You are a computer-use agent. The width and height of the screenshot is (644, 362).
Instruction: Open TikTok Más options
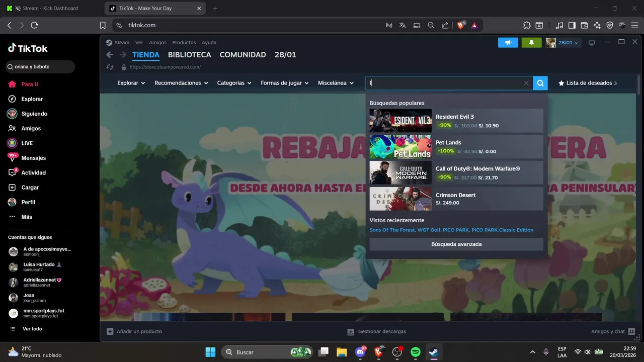point(27,217)
